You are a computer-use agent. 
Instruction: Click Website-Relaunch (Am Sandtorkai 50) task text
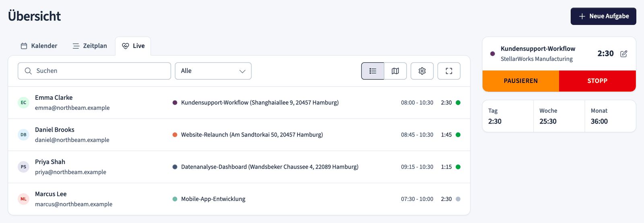click(252, 135)
